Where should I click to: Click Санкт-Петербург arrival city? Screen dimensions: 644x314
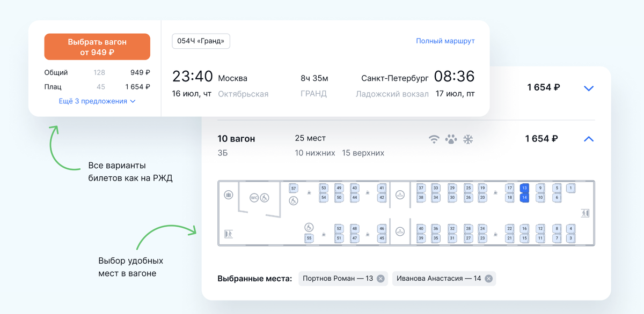[x=395, y=78]
